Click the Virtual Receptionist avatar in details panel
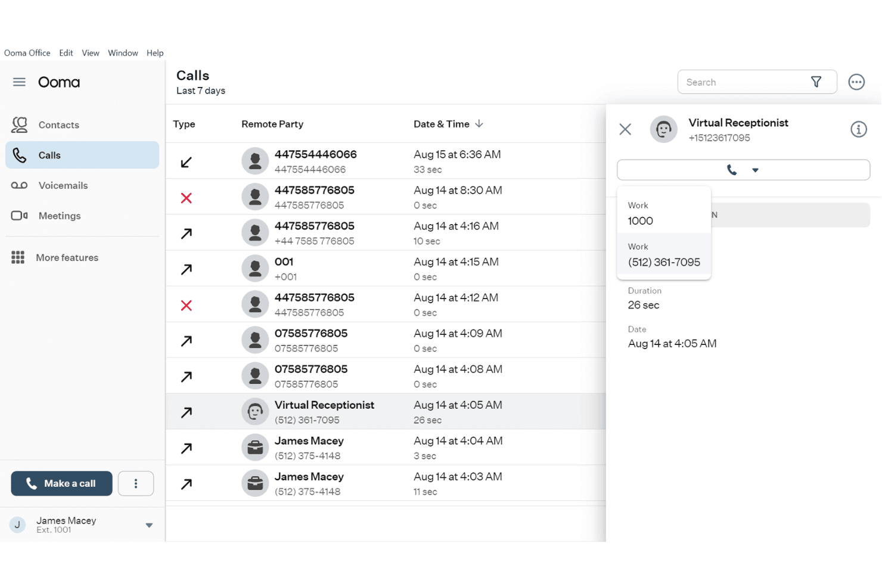 click(663, 129)
